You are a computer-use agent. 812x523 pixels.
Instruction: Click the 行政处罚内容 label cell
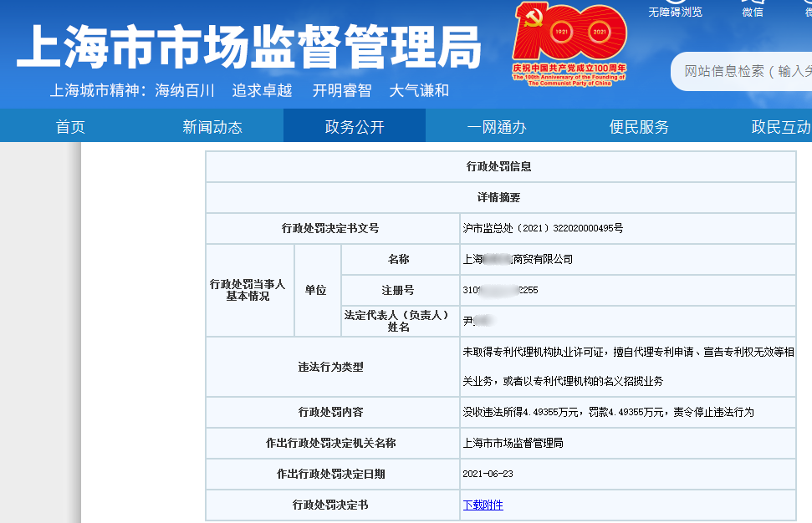(333, 412)
